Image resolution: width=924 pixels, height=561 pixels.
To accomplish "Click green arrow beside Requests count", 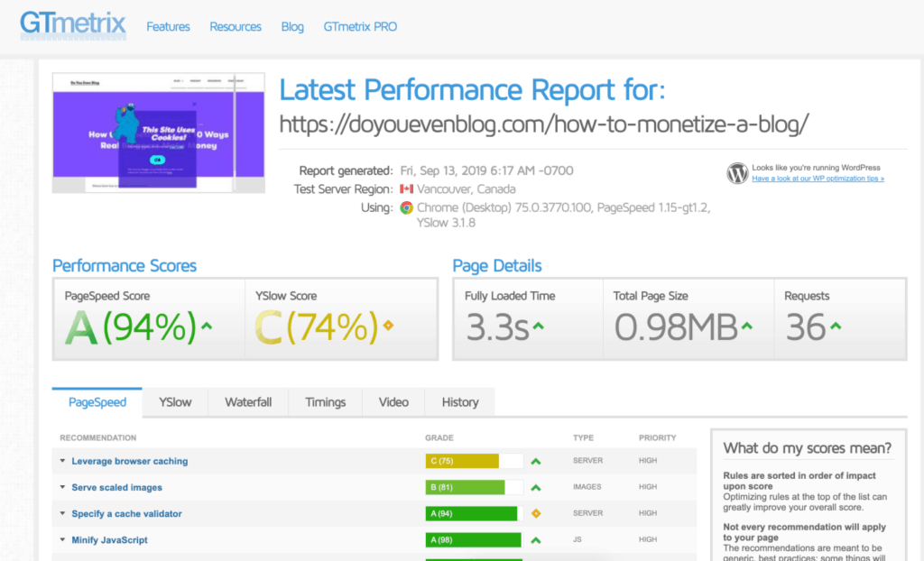I will point(836,326).
